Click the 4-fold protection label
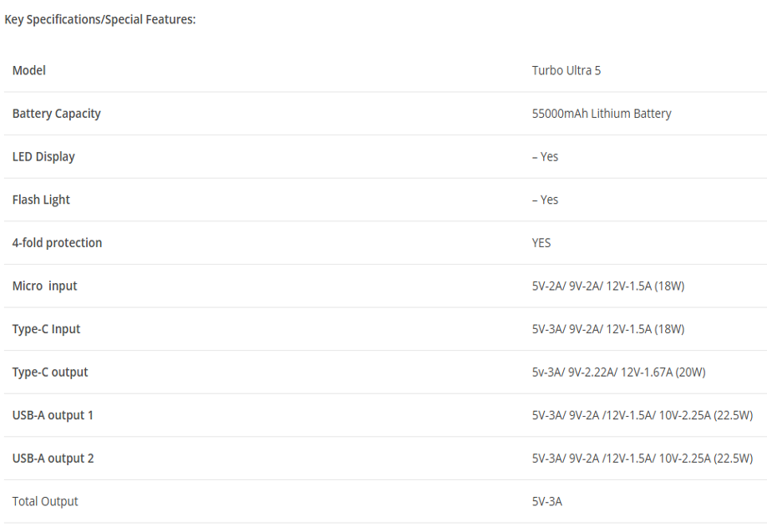The image size is (767, 532). click(57, 243)
